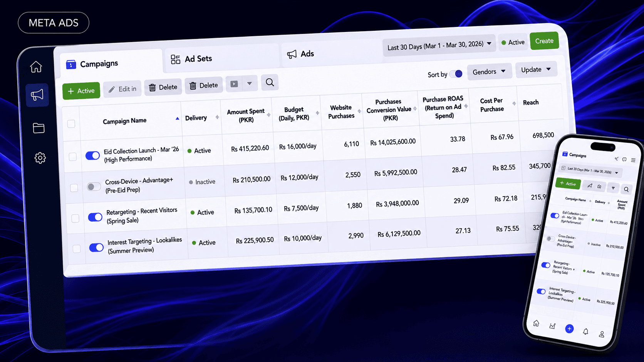Image resolution: width=644 pixels, height=362 pixels.
Task: Click the Rs 14,025,600.00 conversion value
Action: (393, 142)
